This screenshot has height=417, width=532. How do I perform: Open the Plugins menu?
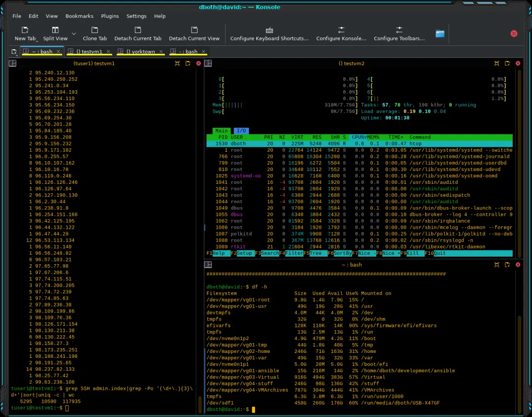pos(110,16)
